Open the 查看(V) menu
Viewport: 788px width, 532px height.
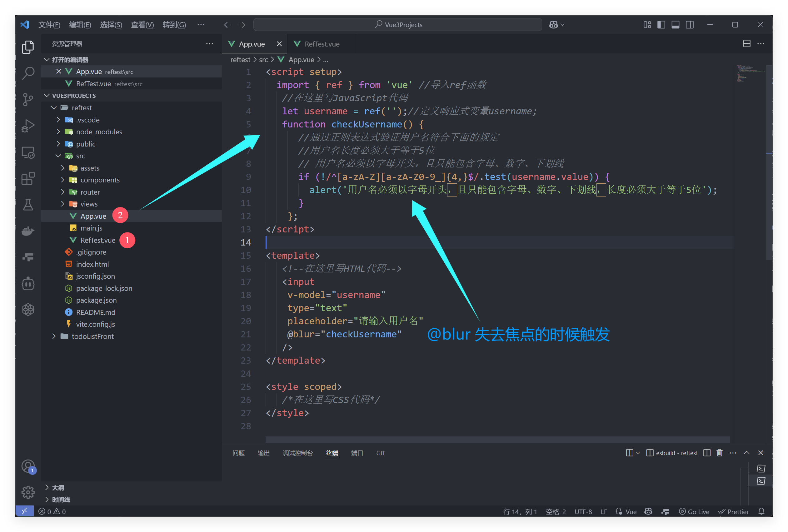[142, 25]
